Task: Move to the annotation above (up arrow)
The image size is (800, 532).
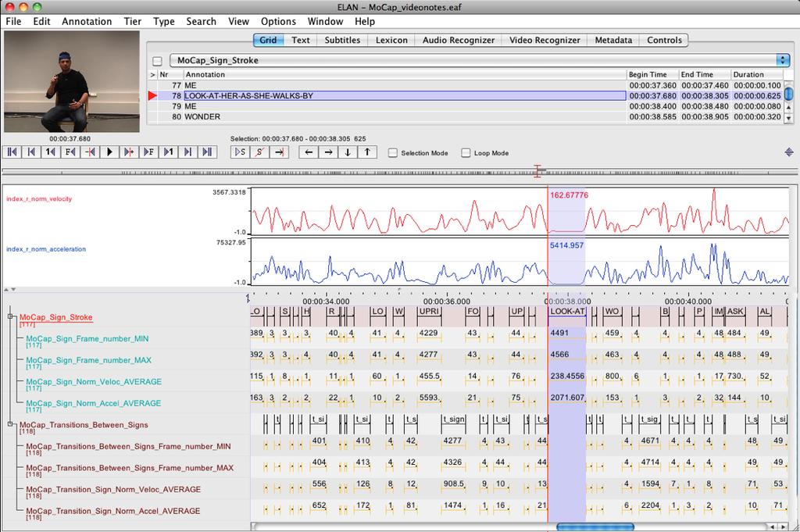Action: (367, 152)
